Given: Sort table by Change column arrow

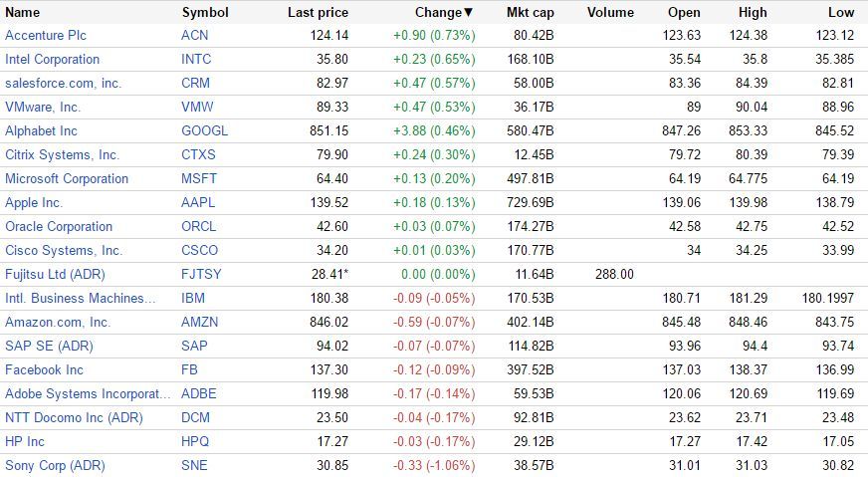Looking at the screenshot, I should (x=469, y=13).
